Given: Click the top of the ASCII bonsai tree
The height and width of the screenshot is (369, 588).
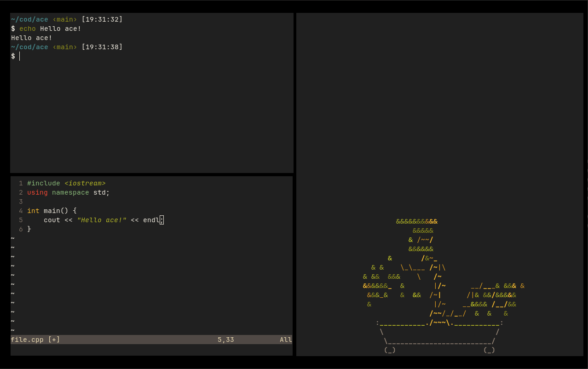Looking at the screenshot, I should click(417, 221).
